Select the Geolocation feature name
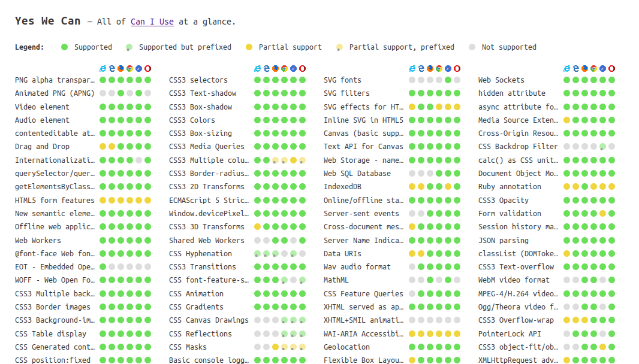The width and height of the screenshot is (639, 364). 346,347
